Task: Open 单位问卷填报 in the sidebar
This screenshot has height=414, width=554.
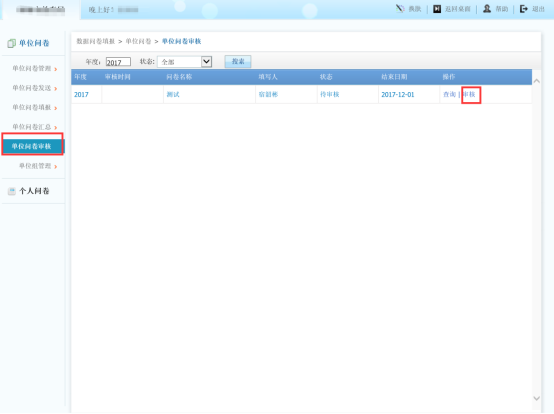Action: point(32,107)
